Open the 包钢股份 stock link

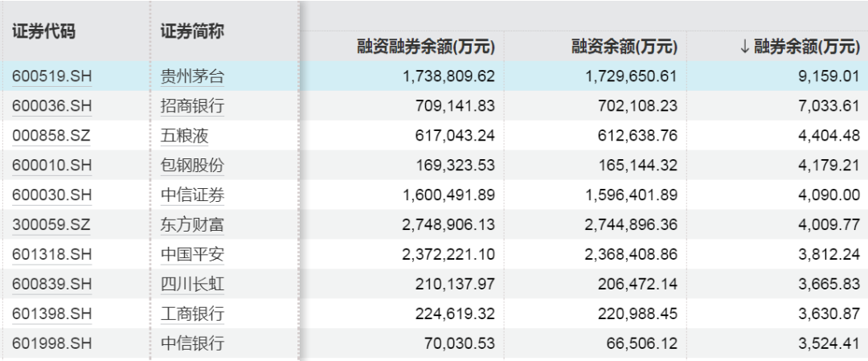[x=192, y=166]
